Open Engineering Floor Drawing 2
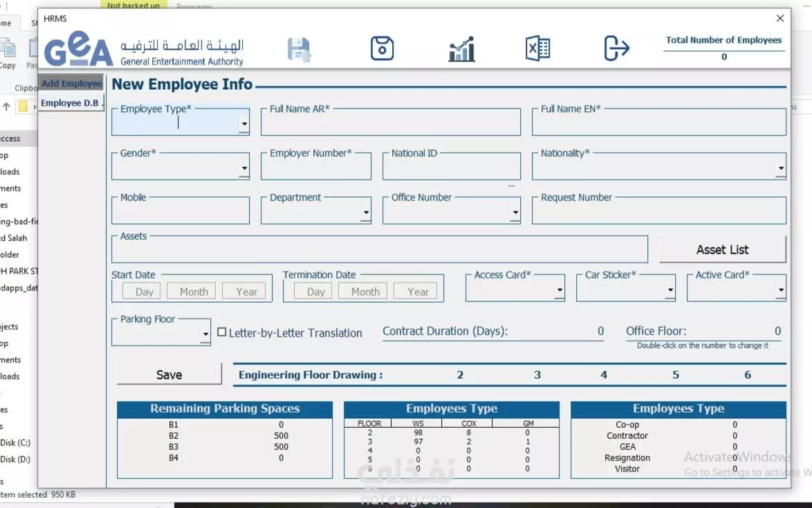Screen dimensions: 812x508 pos(460,375)
